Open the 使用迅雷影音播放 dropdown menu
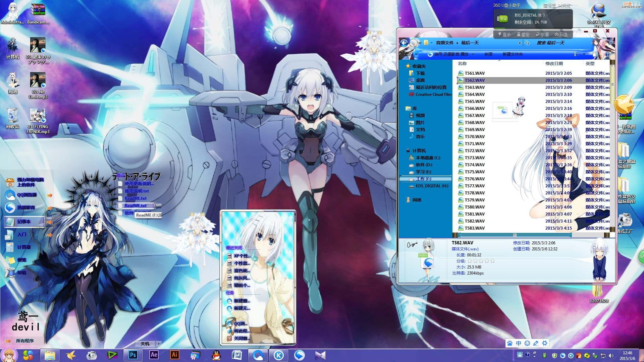This screenshot has height=362, width=644. (473, 54)
